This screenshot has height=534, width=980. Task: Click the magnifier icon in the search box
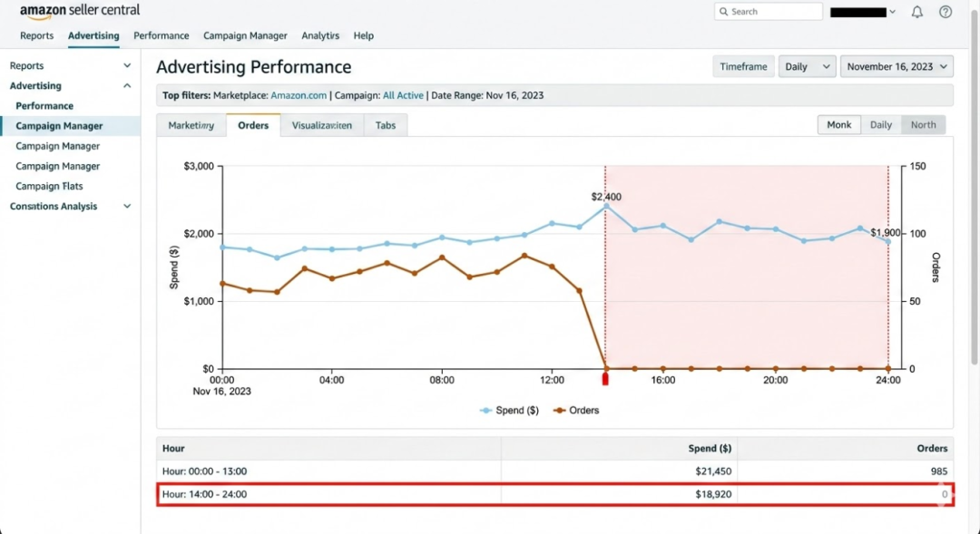pyautogui.click(x=724, y=11)
